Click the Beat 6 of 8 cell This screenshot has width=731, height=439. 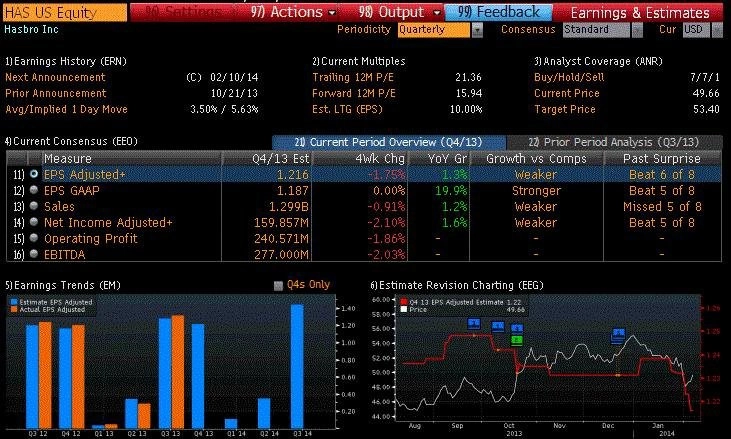click(662, 174)
